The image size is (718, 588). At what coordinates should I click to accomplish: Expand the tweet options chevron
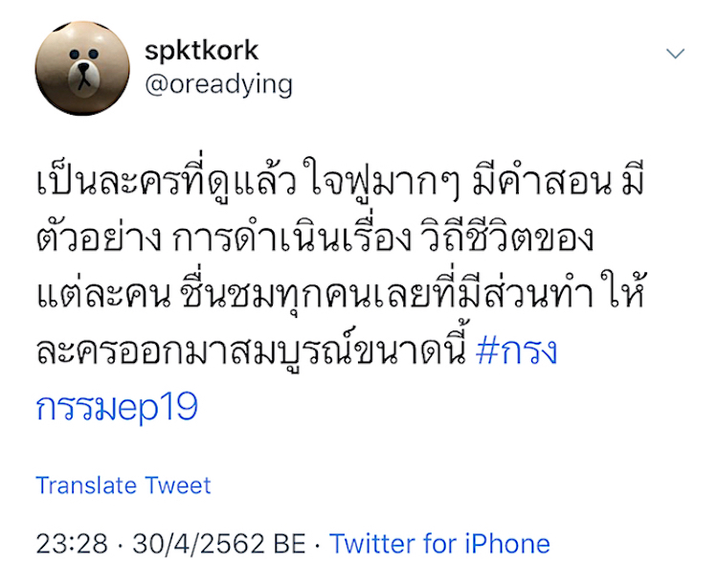[675, 54]
